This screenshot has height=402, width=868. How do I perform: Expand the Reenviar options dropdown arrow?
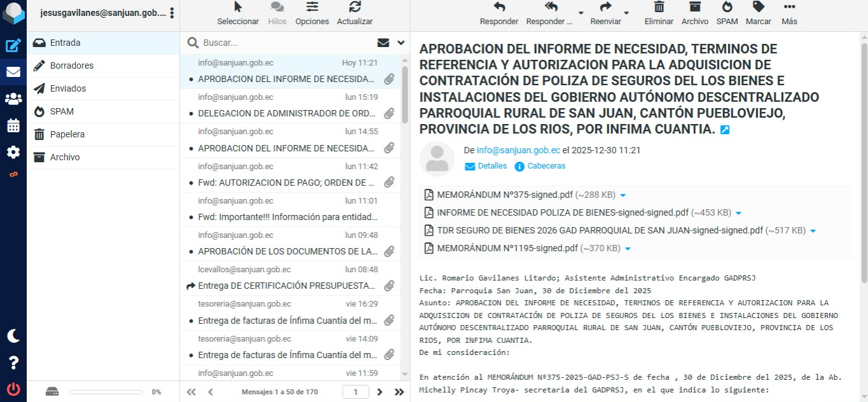626,13
